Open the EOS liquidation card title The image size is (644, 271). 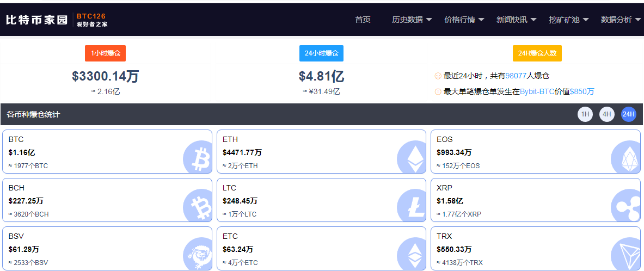point(445,140)
